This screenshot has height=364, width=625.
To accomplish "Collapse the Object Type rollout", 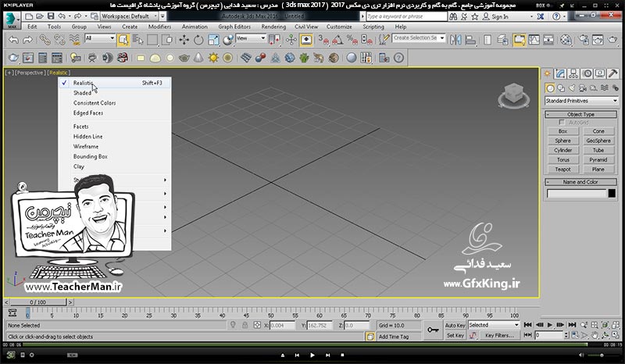I will [x=580, y=114].
